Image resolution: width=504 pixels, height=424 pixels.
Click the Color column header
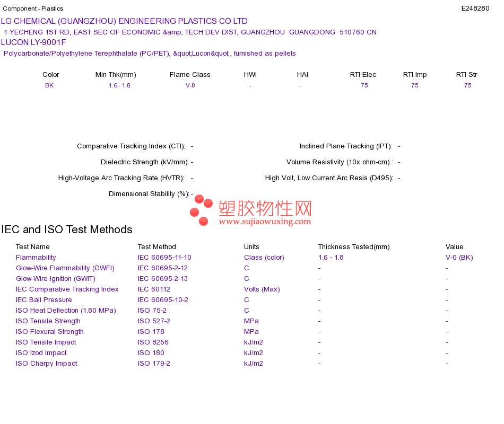pyautogui.click(x=51, y=75)
